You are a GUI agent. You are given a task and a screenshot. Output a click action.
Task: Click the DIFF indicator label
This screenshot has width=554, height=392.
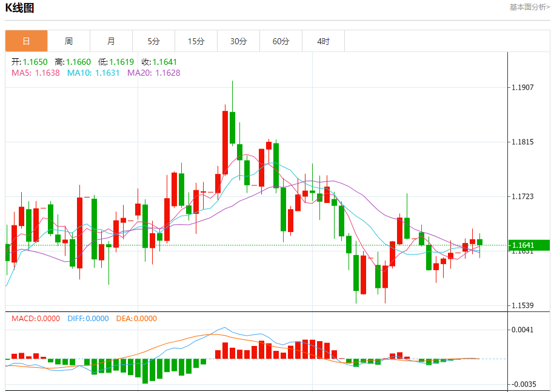tap(88, 319)
